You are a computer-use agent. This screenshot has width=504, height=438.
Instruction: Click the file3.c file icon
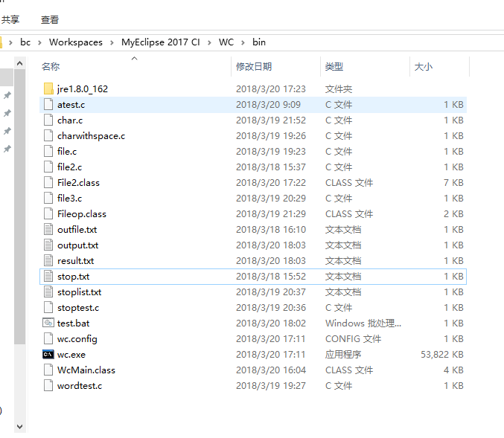[48, 198]
